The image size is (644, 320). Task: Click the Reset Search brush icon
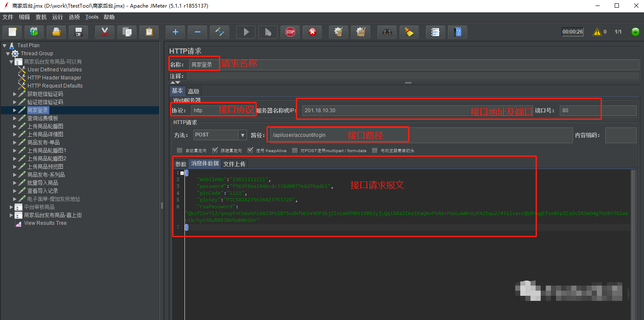[409, 32]
